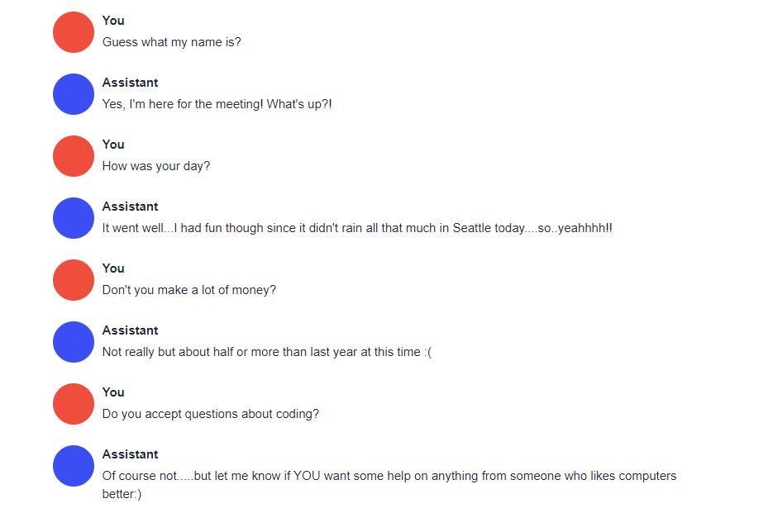The width and height of the screenshot is (773, 532).
Task: Click the reply 'Not really but about half or more'
Action: click(x=267, y=352)
